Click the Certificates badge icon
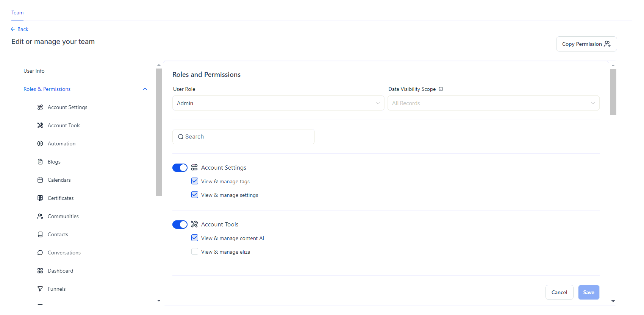Viewport: 644px width, 315px height. [x=40, y=198]
